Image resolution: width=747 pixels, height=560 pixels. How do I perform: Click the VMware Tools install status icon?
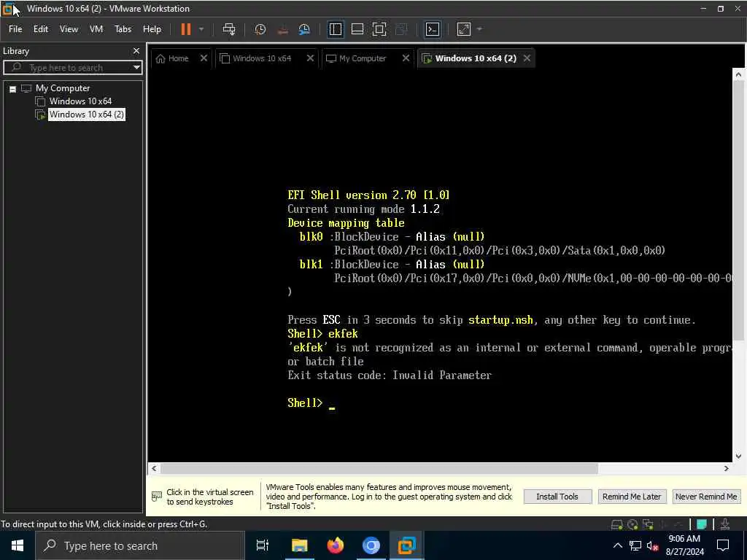[x=725, y=524]
